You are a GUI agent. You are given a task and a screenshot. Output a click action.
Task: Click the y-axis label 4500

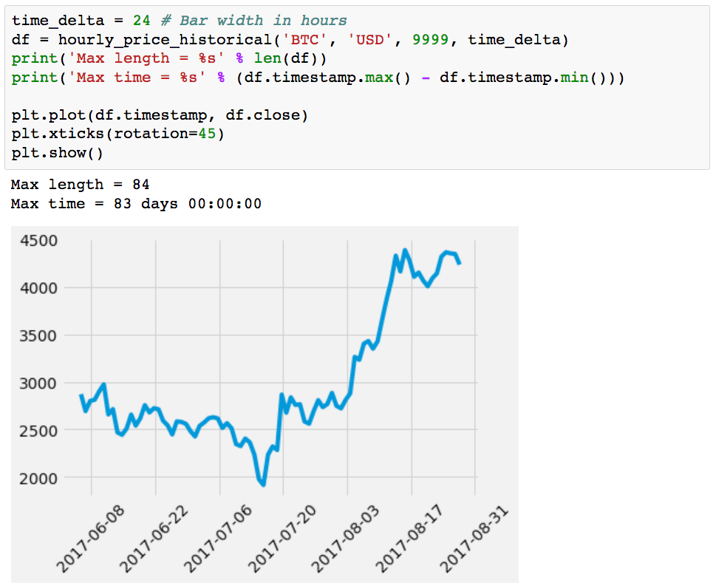38,241
